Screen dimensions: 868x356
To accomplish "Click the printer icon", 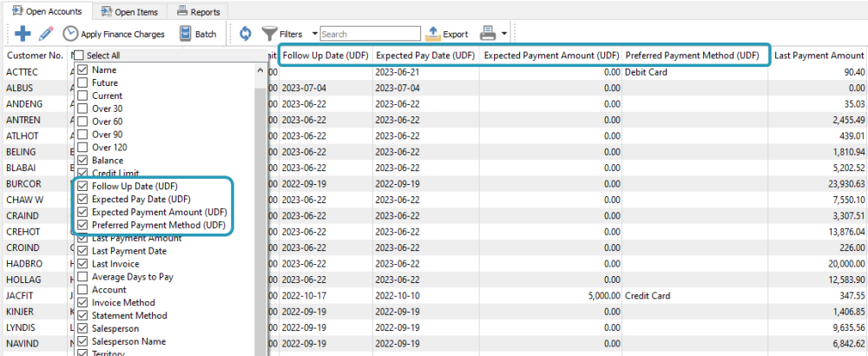I will tap(488, 34).
